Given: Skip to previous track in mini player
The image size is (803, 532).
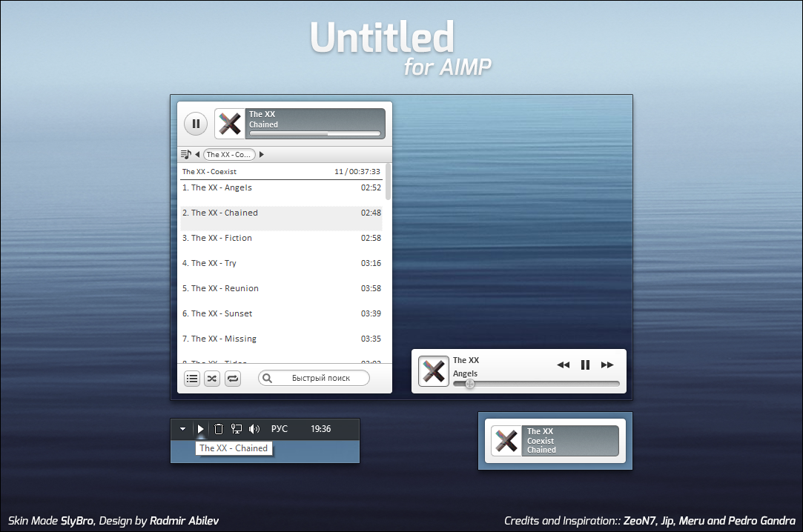Looking at the screenshot, I should click(x=564, y=365).
